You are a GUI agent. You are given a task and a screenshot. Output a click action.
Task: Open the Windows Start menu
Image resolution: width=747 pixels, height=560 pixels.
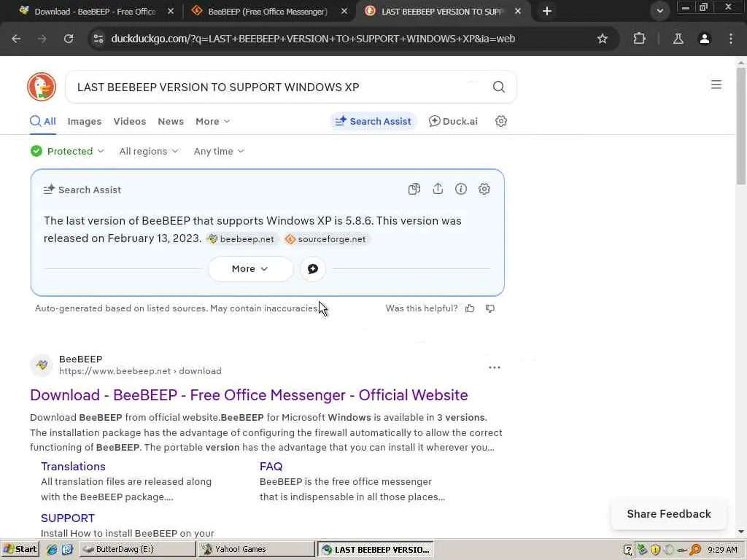[20, 549]
